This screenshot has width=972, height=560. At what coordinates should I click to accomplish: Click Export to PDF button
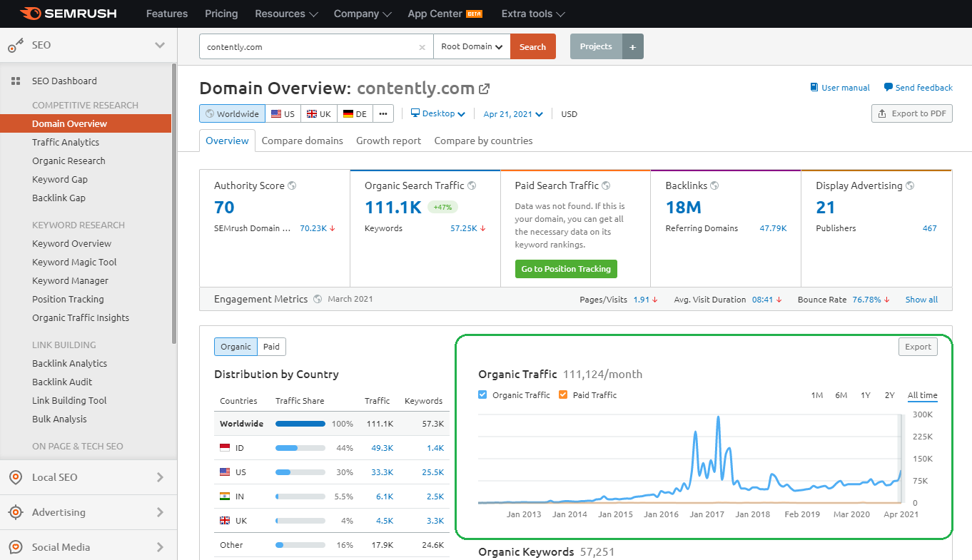pyautogui.click(x=912, y=113)
